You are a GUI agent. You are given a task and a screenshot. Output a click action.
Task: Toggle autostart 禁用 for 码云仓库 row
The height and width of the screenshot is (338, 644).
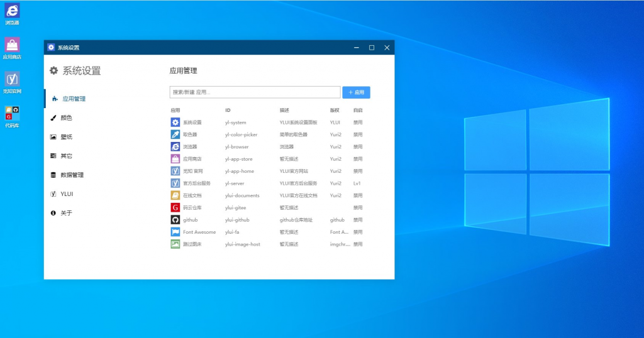(358, 207)
